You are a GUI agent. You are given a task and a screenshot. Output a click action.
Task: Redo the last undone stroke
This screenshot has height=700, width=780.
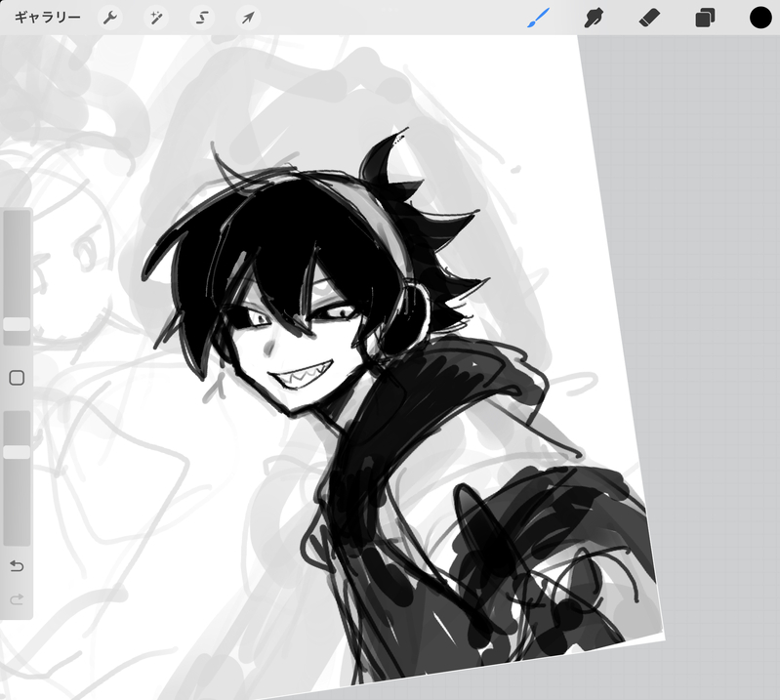pos(17,599)
